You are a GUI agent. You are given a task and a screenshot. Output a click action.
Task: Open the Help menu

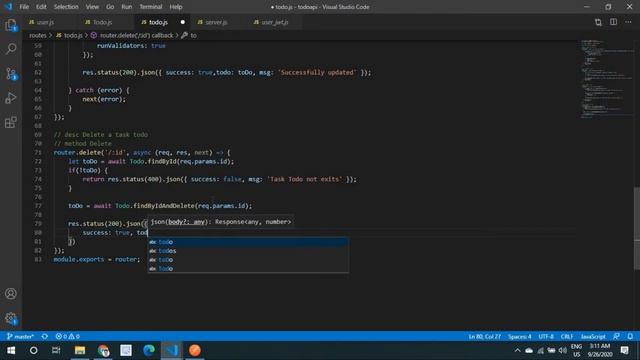point(176,7)
